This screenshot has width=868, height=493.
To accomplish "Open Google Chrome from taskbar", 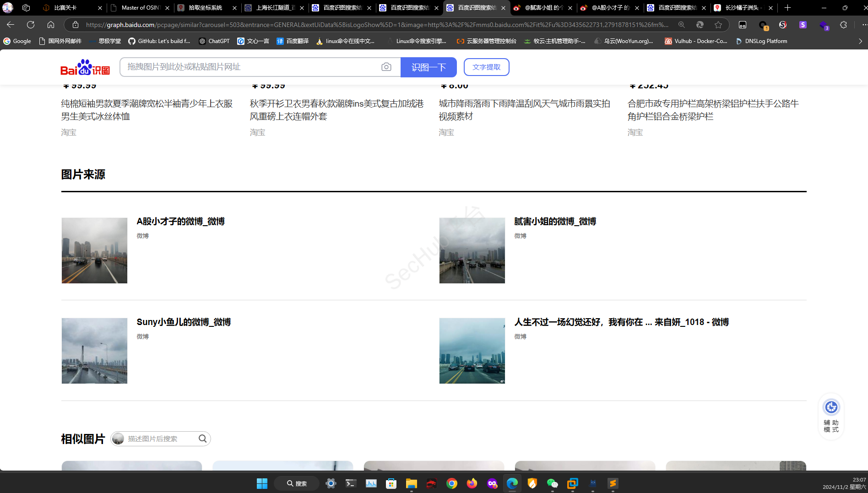I will tap(452, 483).
